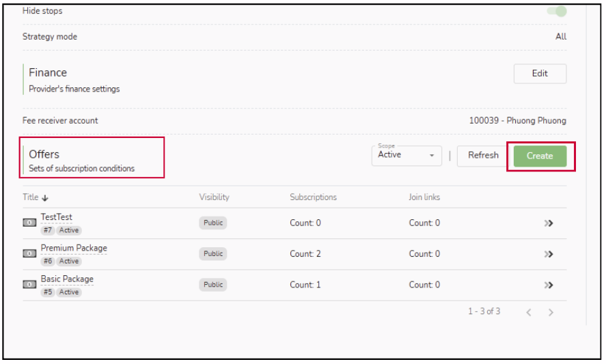606x364 pixels.
Task: Click the Public badge for Premium Package
Action: click(x=213, y=254)
